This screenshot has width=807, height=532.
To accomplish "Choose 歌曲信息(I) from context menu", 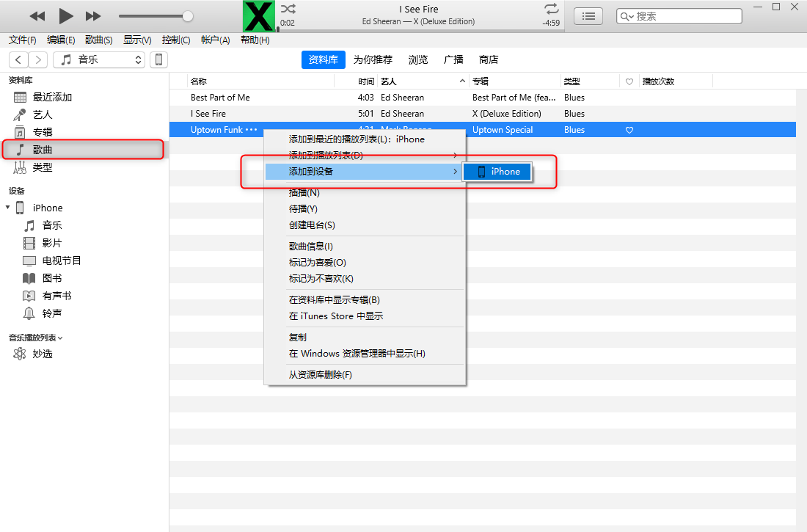I will click(365, 246).
